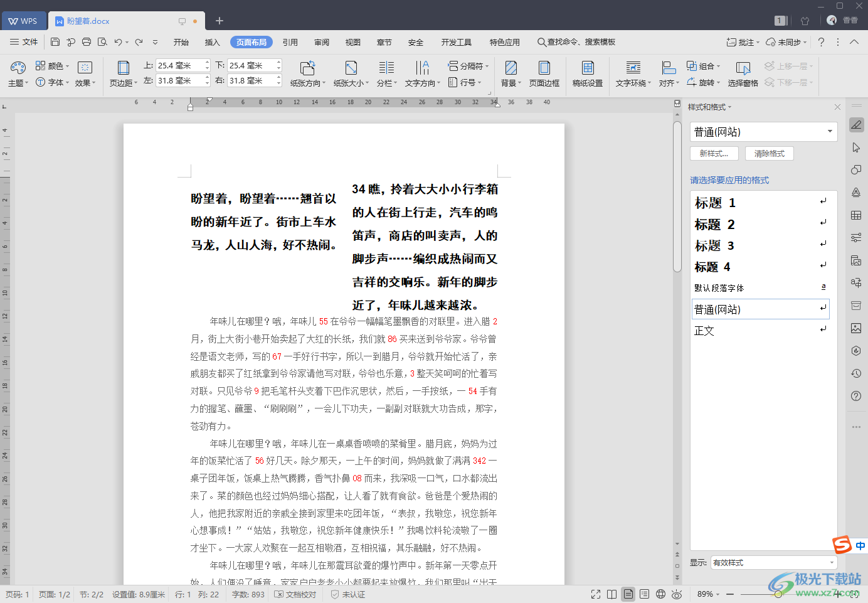868x603 pixels.
Task: Click the Undo arrow icon
Action: point(118,42)
